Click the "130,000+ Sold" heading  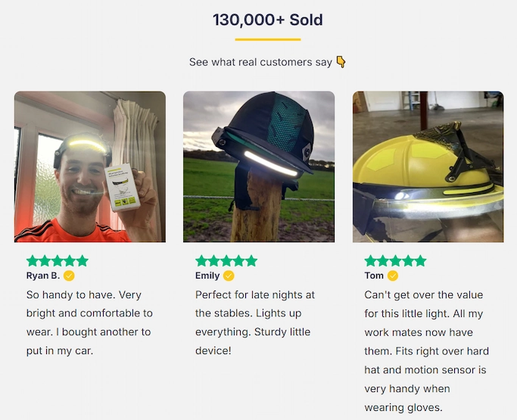point(268,20)
